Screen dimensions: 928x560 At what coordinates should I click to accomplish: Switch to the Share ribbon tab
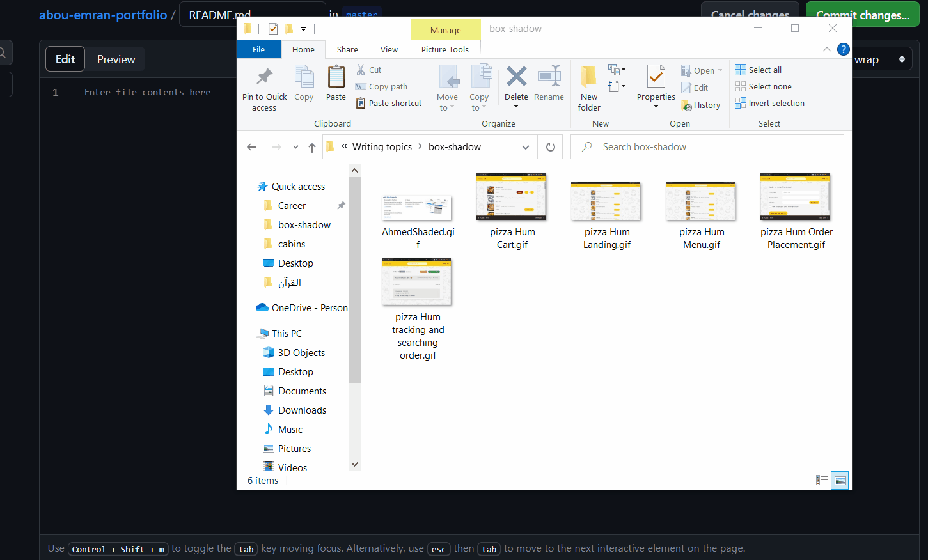tap(347, 49)
